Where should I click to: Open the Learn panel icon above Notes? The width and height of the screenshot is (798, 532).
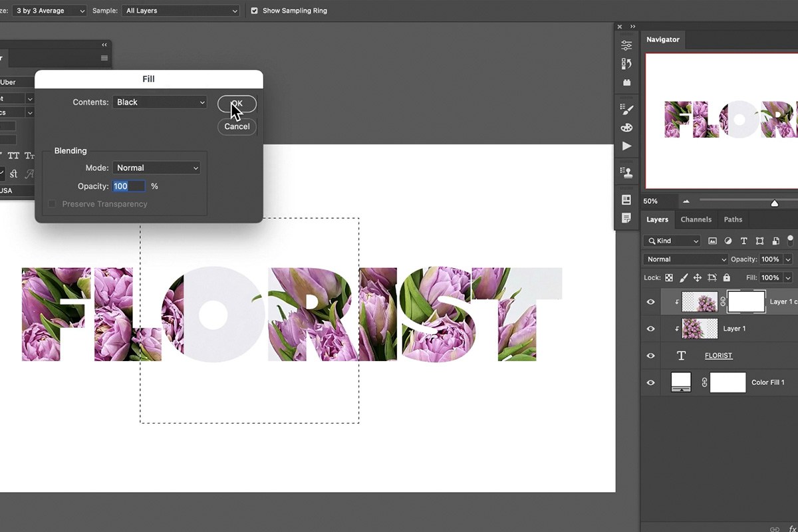(626, 199)
